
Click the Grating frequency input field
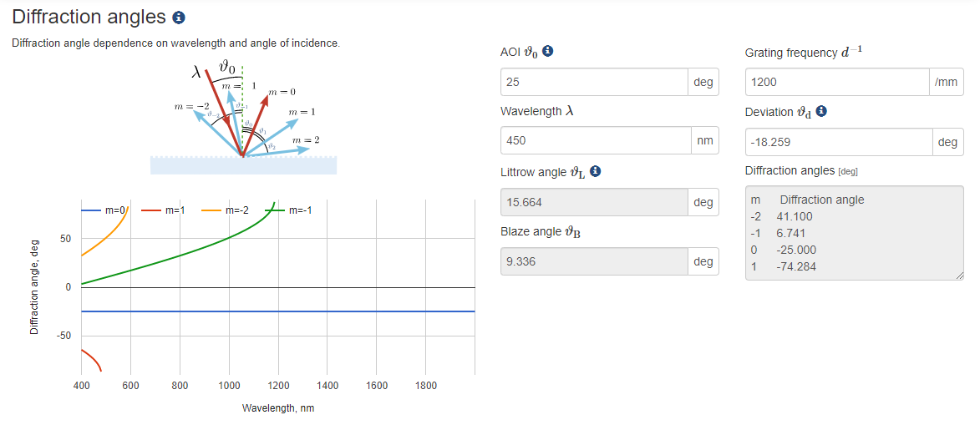coord(836,82)
